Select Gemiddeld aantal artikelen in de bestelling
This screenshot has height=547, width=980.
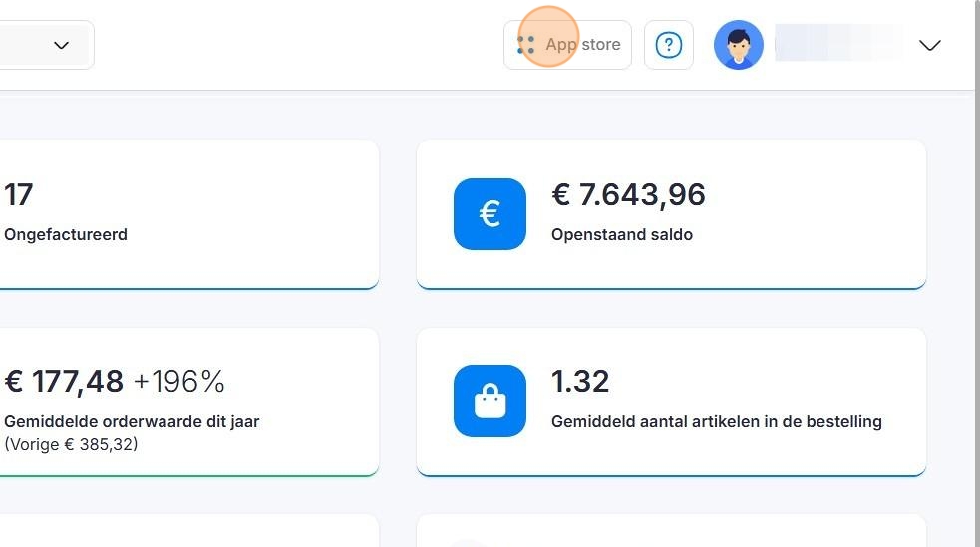(x=716, y=421)
